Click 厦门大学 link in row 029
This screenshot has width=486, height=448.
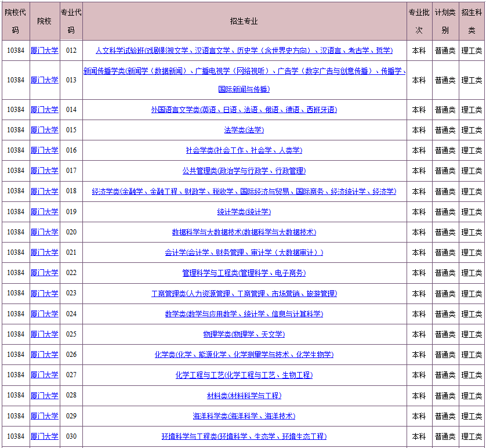[x=45, y=416]
